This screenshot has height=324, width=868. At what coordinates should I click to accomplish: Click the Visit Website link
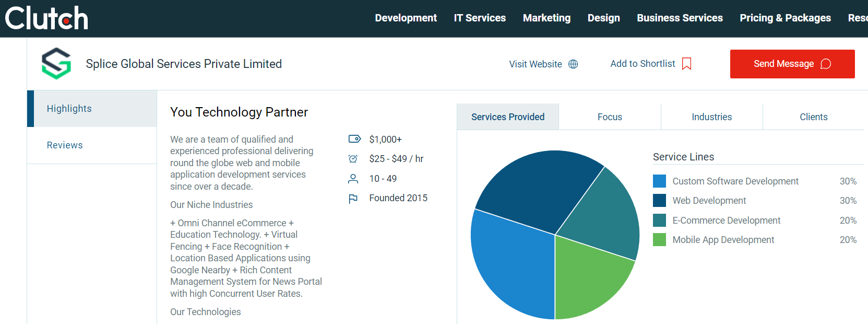point(543,64)
